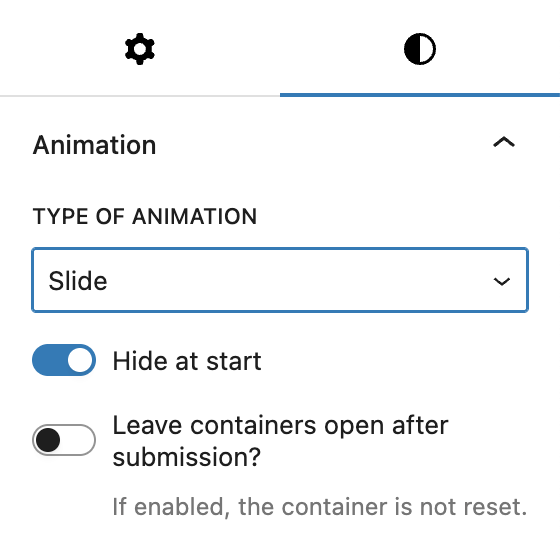Switch to the half-circle Styles tab
The image size is (560, 560).
[420, 49]
